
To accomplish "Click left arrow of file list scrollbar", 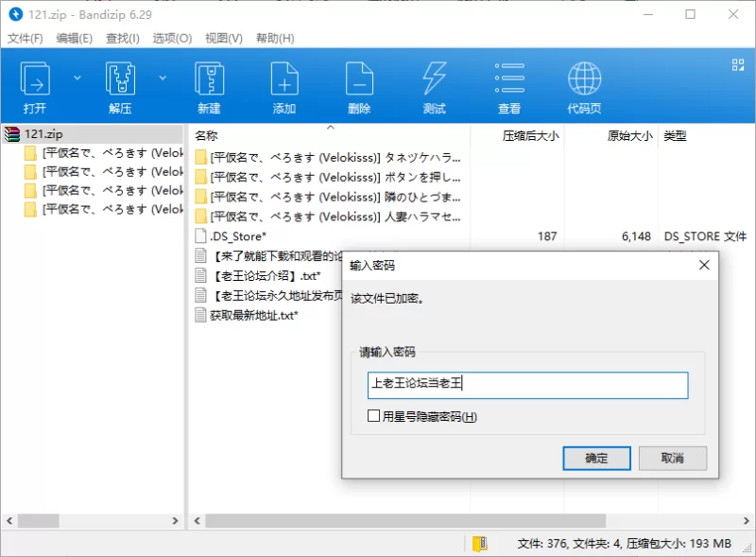I will [x=197, y=521].
